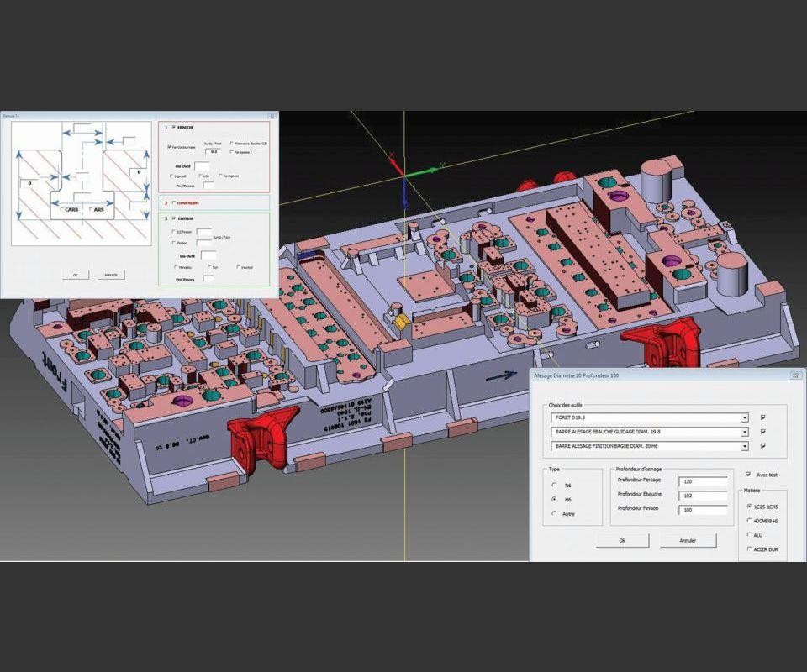Image resolution: width=807 pixels, height=672 pixels.
Task: Close the Alesage Diametre 20 dialog
Action: (x=794, y=375)
